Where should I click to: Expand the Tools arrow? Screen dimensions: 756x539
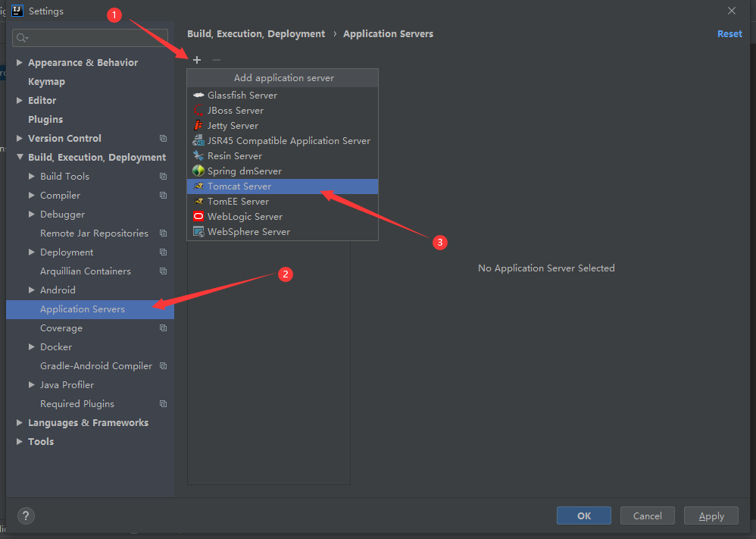(19, 441)
